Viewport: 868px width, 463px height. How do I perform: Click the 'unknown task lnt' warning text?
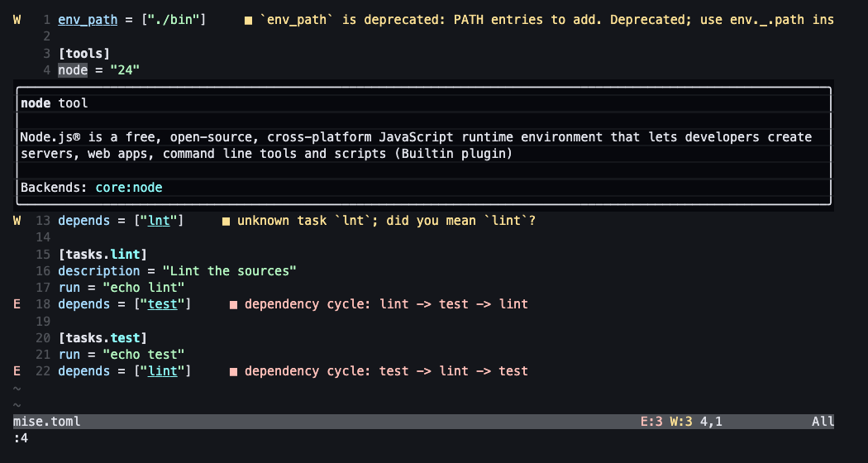point(386,221)
